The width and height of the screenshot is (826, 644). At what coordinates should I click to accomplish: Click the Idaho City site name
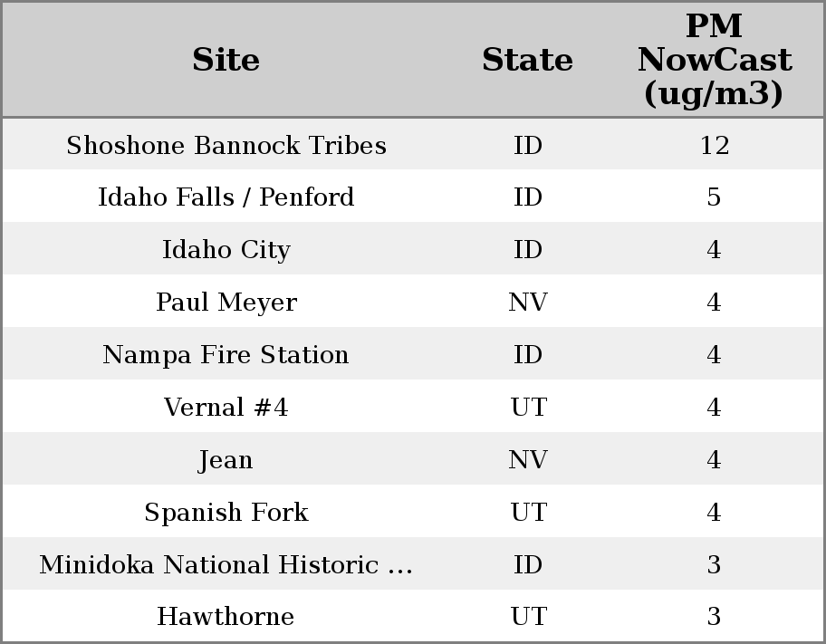point(226,250)
